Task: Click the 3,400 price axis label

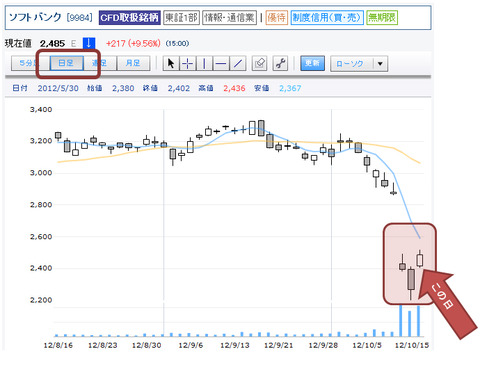Action: [x=41, y=110]
